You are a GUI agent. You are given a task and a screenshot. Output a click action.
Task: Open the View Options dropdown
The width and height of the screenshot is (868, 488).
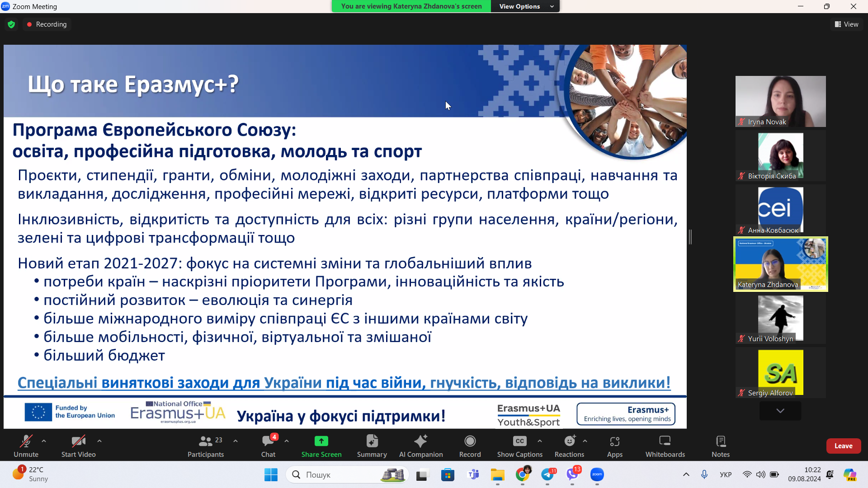[x=525, y=6]
